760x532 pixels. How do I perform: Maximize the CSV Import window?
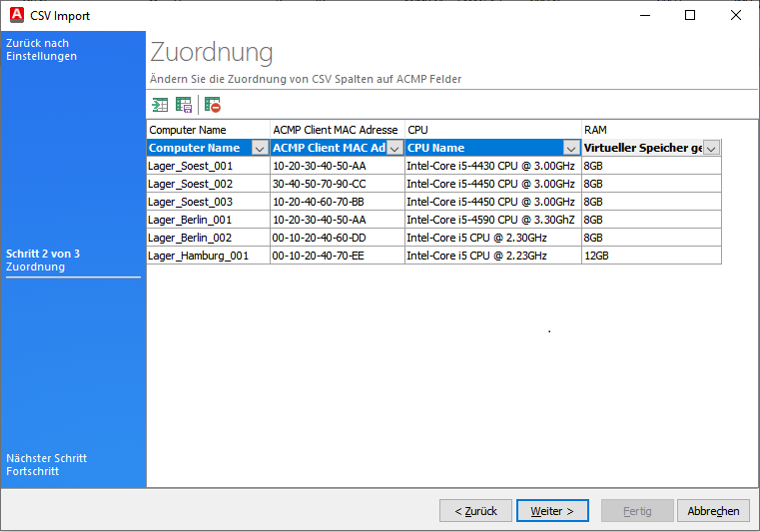pos(689,15)
